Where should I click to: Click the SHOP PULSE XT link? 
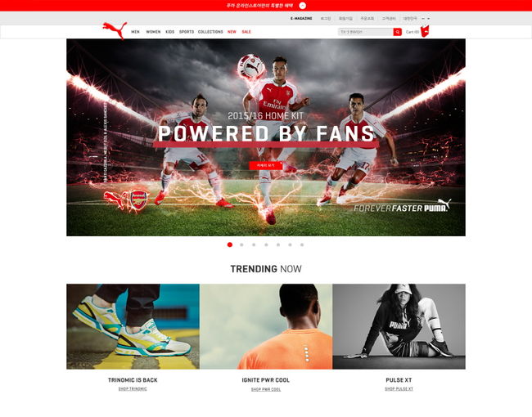(399, 389)
